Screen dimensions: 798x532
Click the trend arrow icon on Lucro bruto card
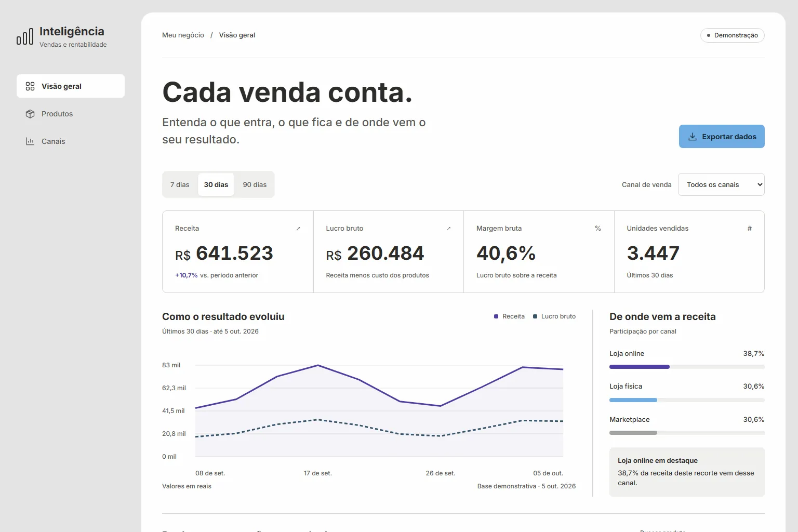(449, 229)
